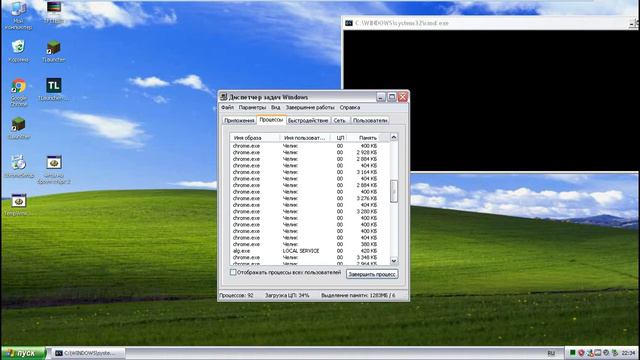This screenshot has height=360, width=640.
Task: Click the tray clock showing 22:34
Action: pos(628,353)
